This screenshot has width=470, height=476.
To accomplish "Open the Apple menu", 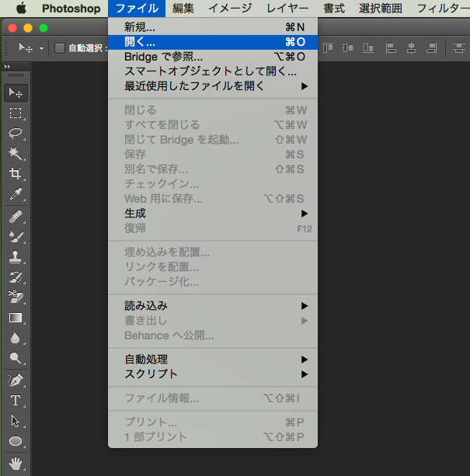I will [21, 9].
